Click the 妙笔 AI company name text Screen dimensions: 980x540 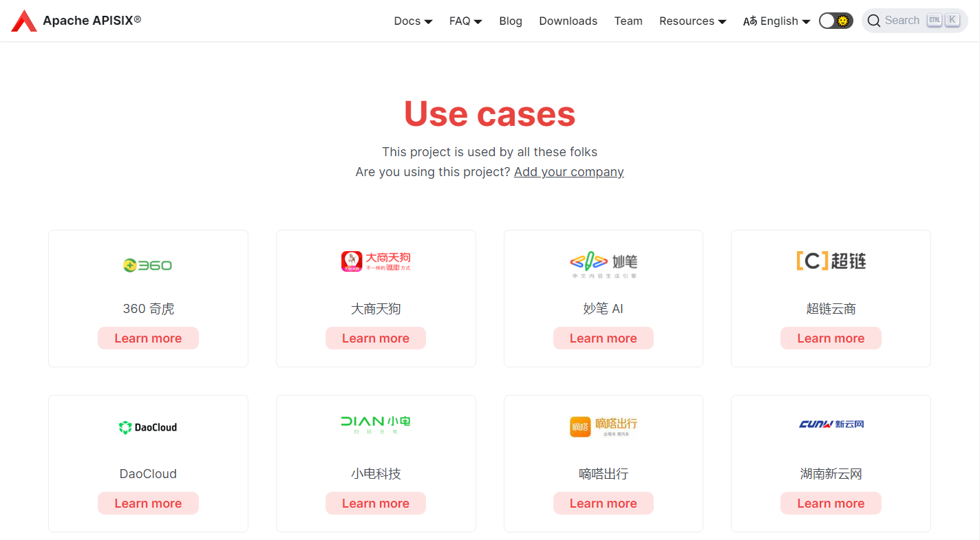(604, 309)
